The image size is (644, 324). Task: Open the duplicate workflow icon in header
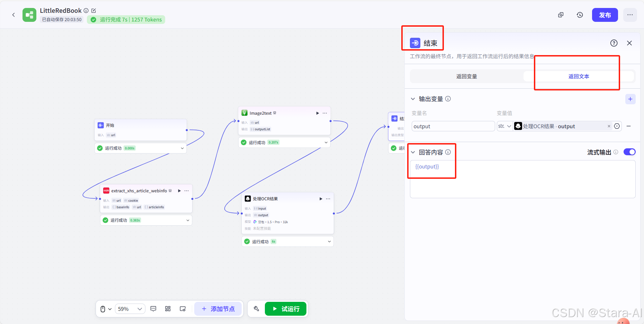pyautogui.click(x=561, y=15)
